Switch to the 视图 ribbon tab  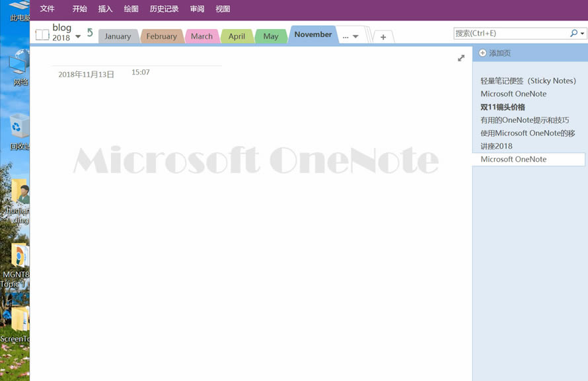click(223, 9)
